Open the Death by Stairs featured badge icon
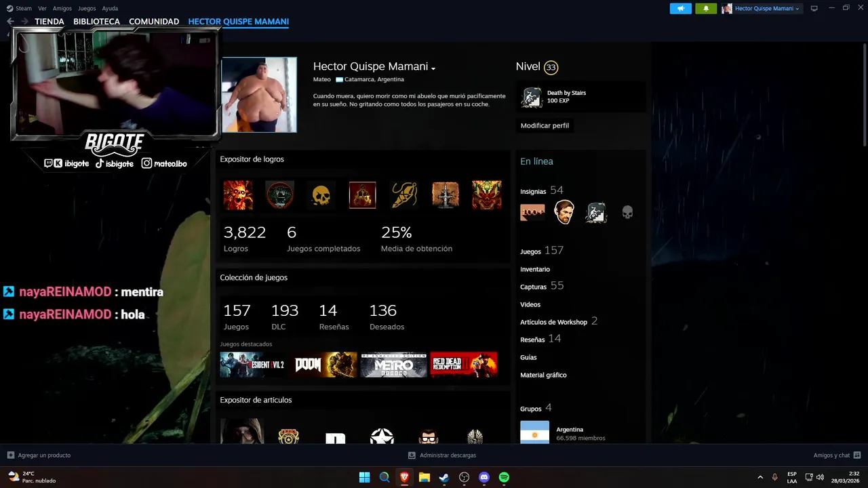 coord(532,98)
